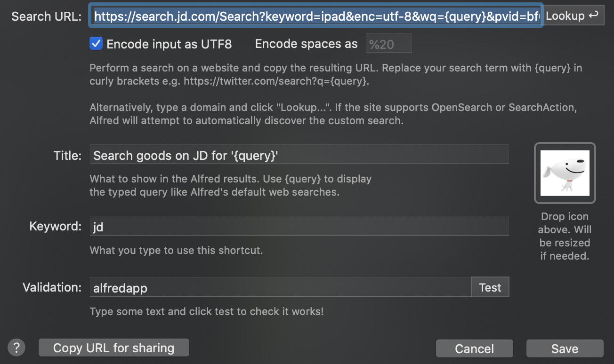Image resolution: width=614 pixels, height=364 pixels.
Task: Click the "Validation:" label
Action: (x=52, y=287)
